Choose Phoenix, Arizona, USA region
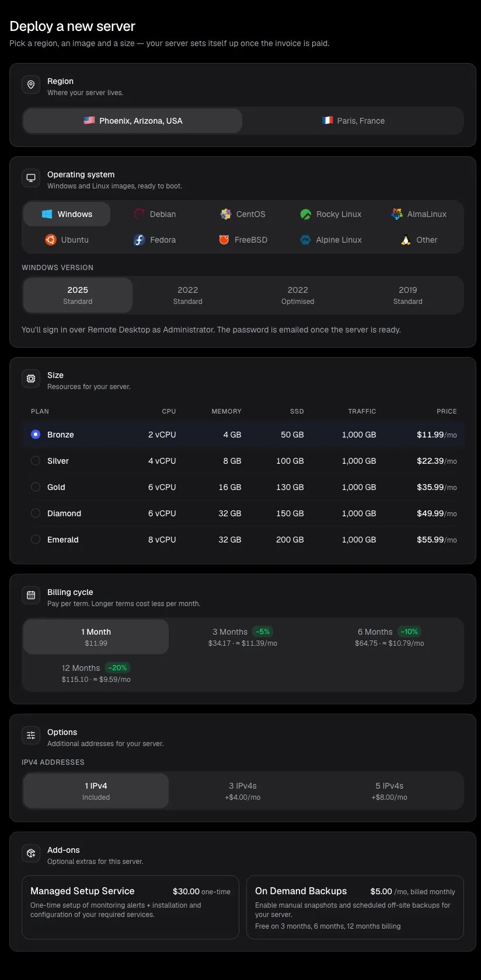Viewport: 481px width, 980px height. tap(133, 121)
